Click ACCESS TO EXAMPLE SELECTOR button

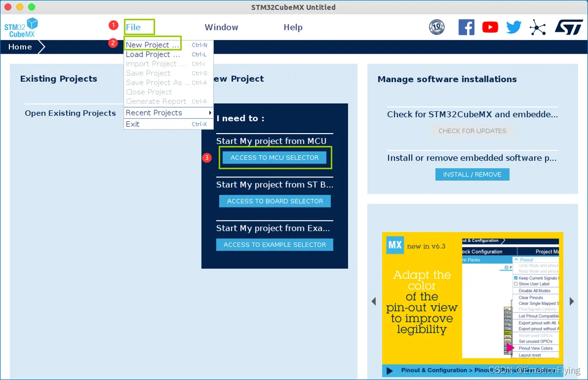click(x=274, y=244)
